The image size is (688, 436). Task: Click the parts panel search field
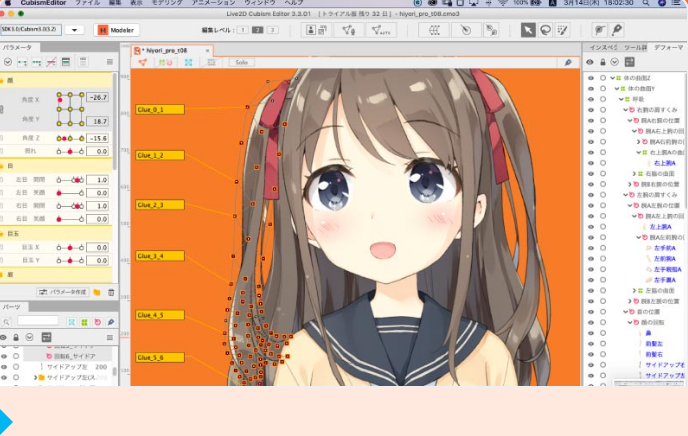click(x=37, y=321)
